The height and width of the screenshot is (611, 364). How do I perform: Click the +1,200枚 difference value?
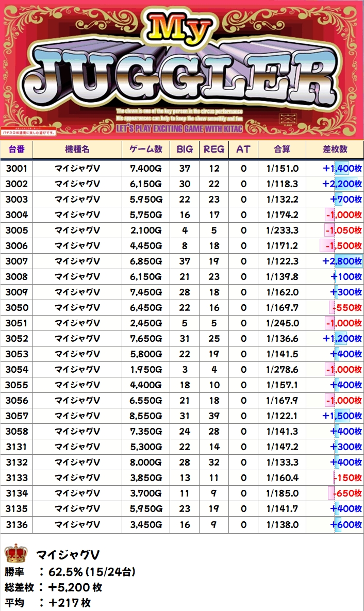click(342, 339)
